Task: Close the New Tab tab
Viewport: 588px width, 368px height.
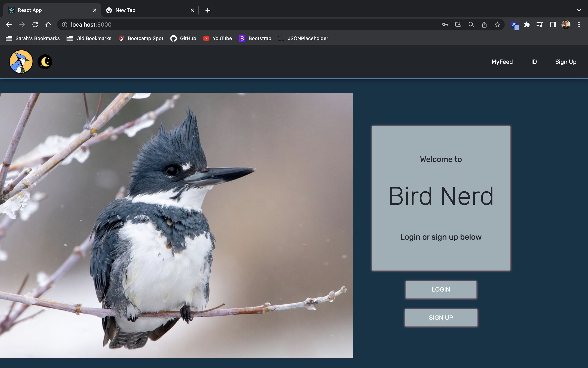Action: tap(192, 10)
